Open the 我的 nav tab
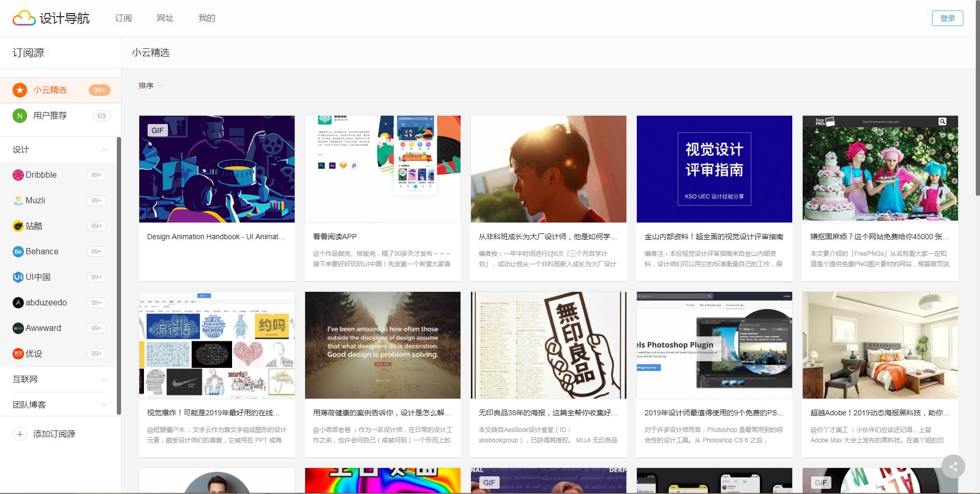Image resolution: width=980 pixels, height=494 pixels. (x=207, y=18)
